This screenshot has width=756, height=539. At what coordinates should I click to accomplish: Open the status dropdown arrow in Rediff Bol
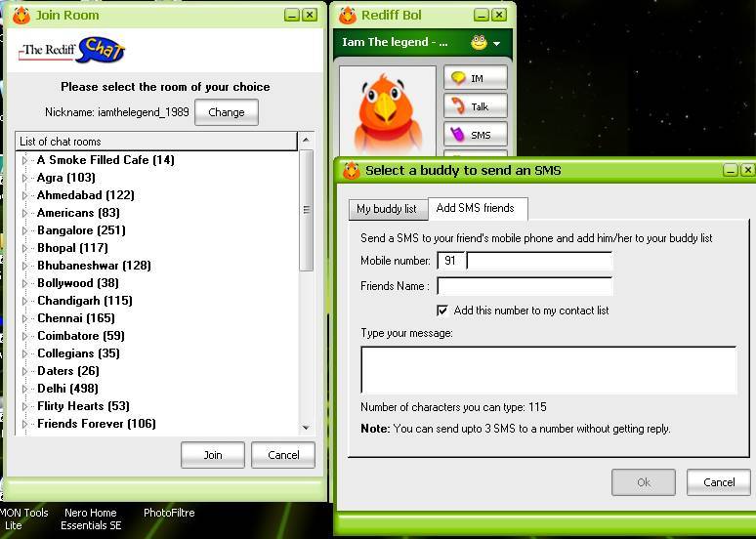[x=497, y=44]
